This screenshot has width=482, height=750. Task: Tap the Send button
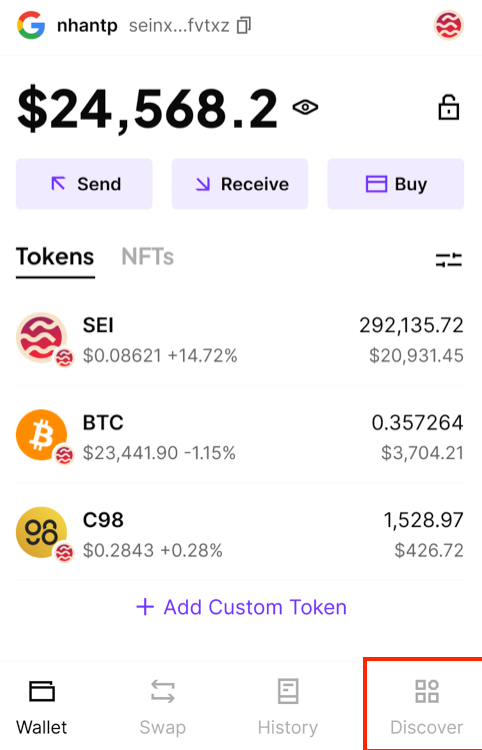coord(84,184)
